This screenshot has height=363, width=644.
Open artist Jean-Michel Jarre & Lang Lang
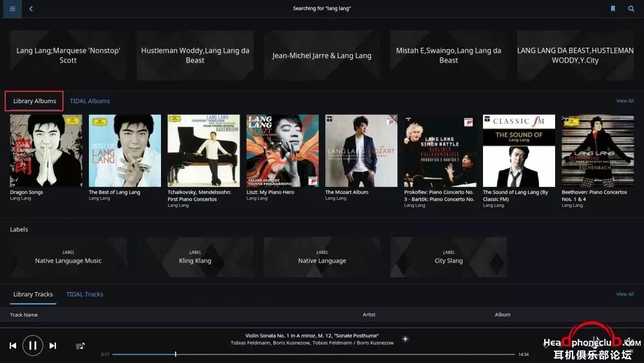point(321,55)
